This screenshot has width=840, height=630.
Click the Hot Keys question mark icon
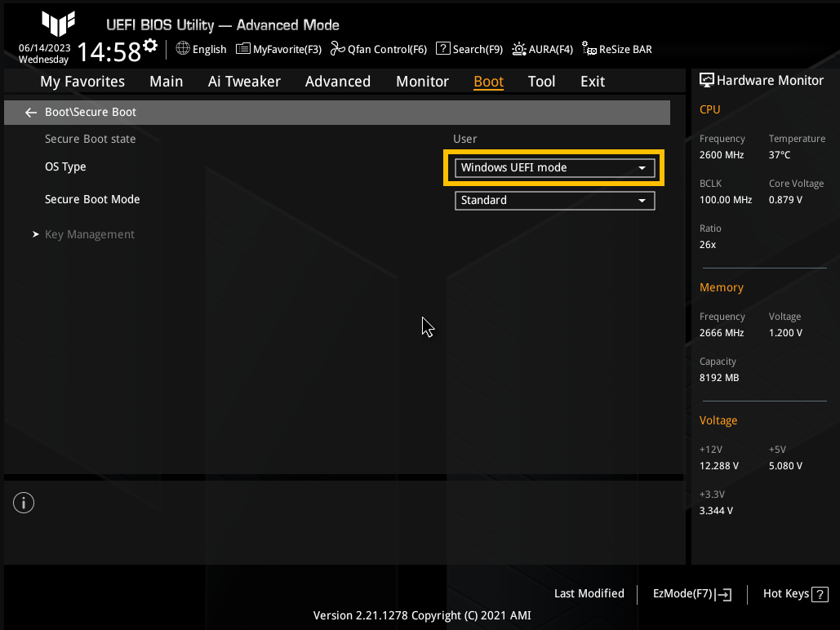[x=820, y=595]
